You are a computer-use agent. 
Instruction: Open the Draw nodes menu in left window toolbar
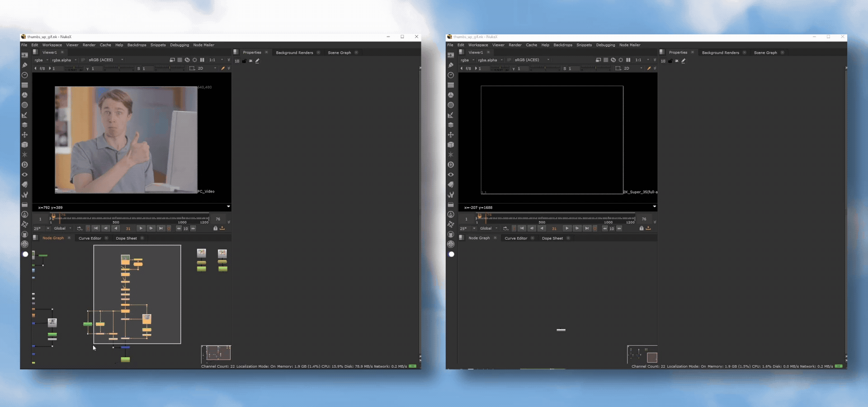24,65
